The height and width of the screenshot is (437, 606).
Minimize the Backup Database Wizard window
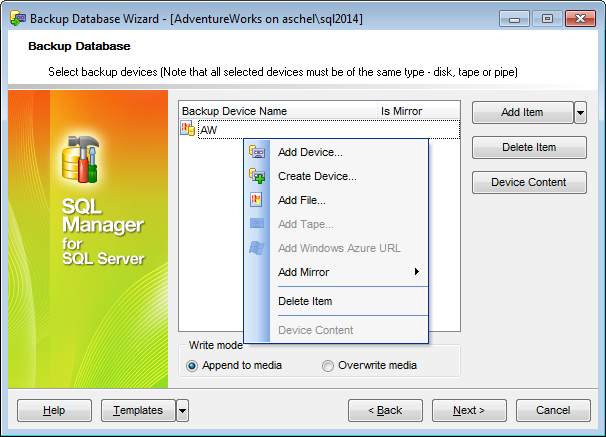tap(514, 19)
